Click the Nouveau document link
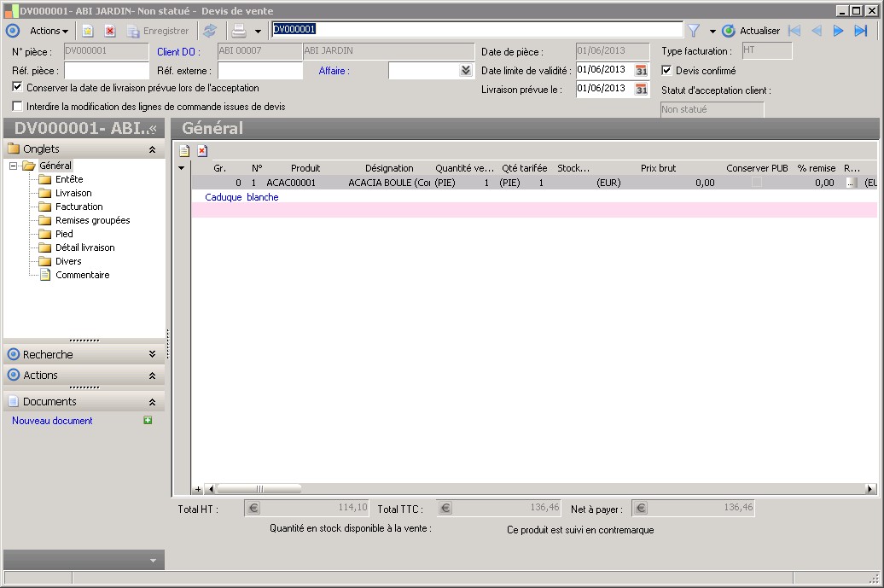The image size is (884, 588). tap(52, 421)
